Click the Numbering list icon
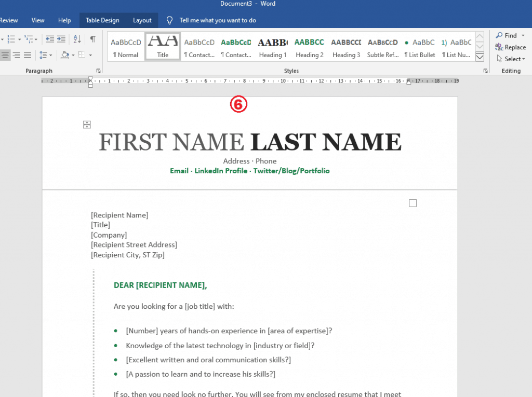This screenshot has width=532, height=397. coord(11,39)
